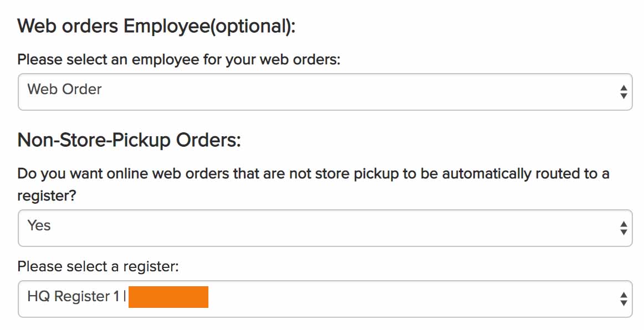Click the "Please select an employee" label
644x330 pixels.
point(178,60)
